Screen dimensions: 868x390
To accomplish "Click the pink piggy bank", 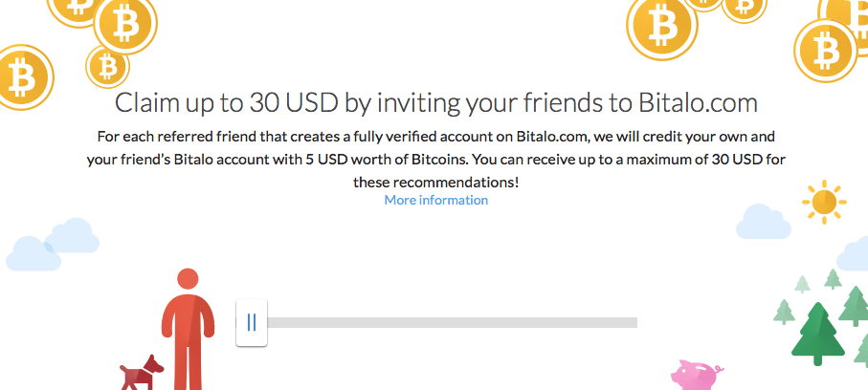I will point(698,374).
